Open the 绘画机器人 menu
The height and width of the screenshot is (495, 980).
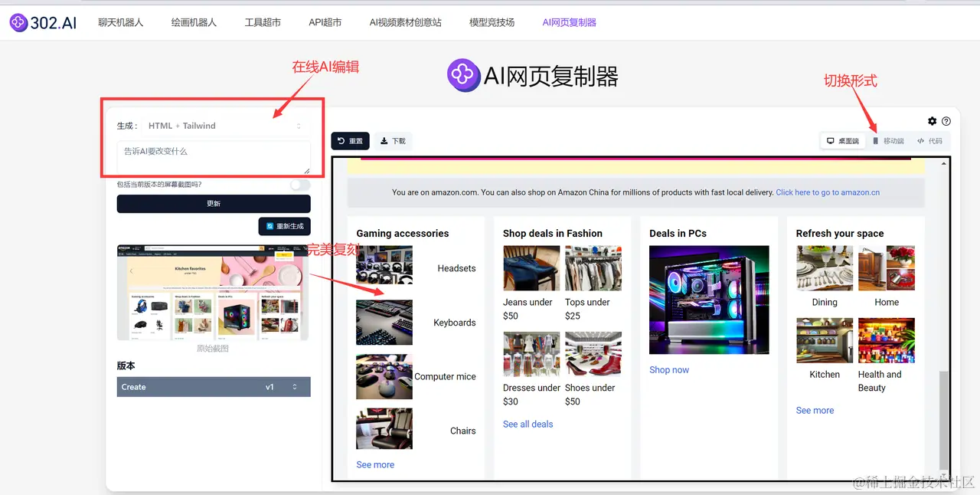tap(194, 22)
